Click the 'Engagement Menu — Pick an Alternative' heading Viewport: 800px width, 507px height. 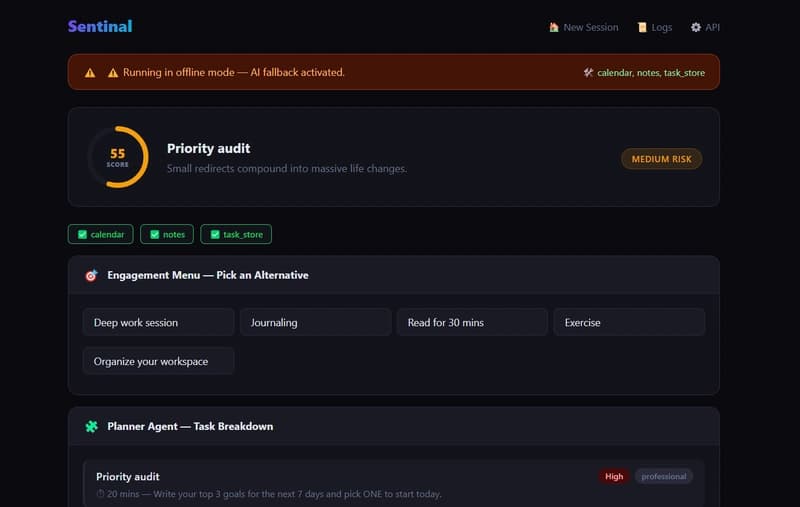[x=208, y=275]
